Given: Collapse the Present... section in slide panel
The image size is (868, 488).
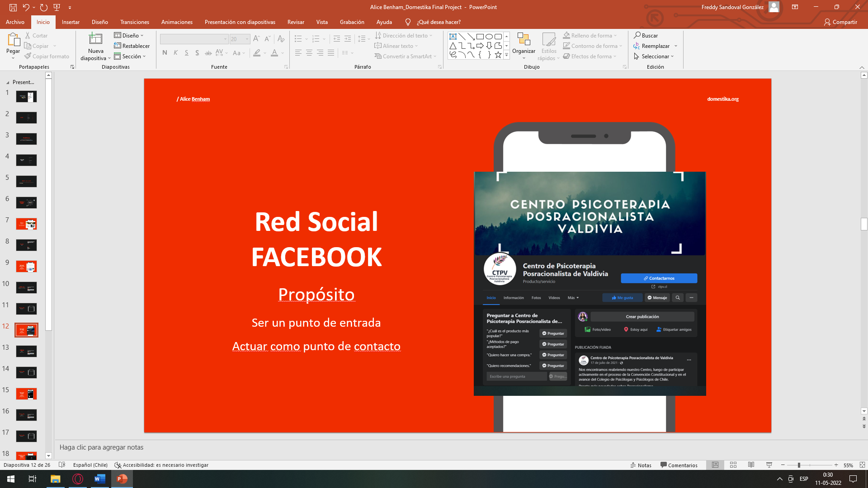Looking at the screenshot, I should point(8,83).
